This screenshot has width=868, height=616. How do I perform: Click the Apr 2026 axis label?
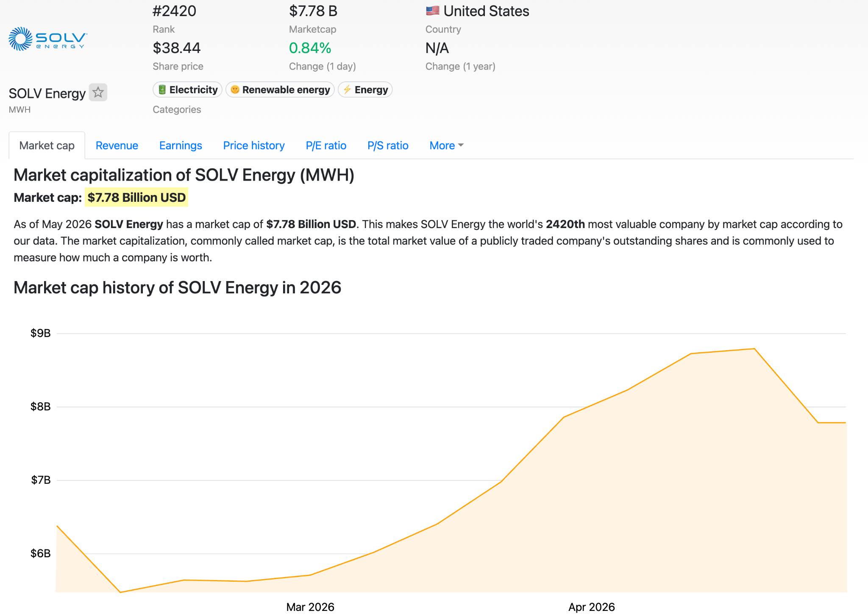click(x=592, y=607)
